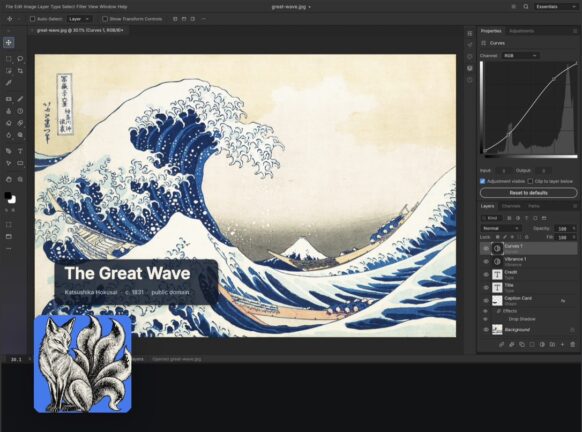Hide the Title text layer
The width and height of the screenshot is (582, 432).
tap(485, 288)
